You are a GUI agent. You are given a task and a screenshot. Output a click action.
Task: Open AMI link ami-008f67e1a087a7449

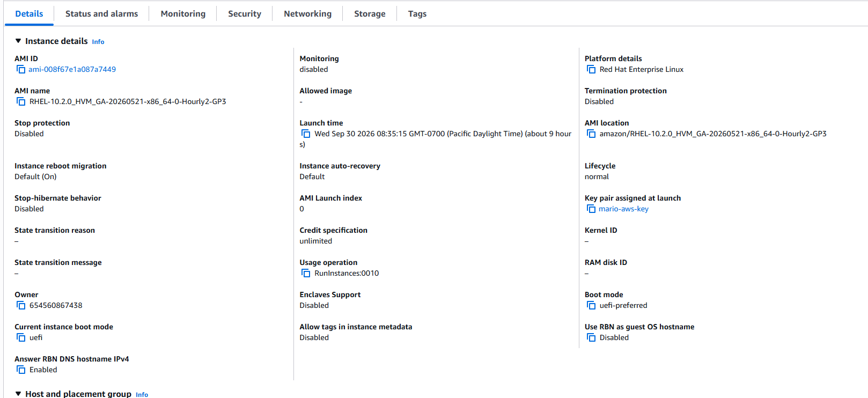tap(72, 69)
